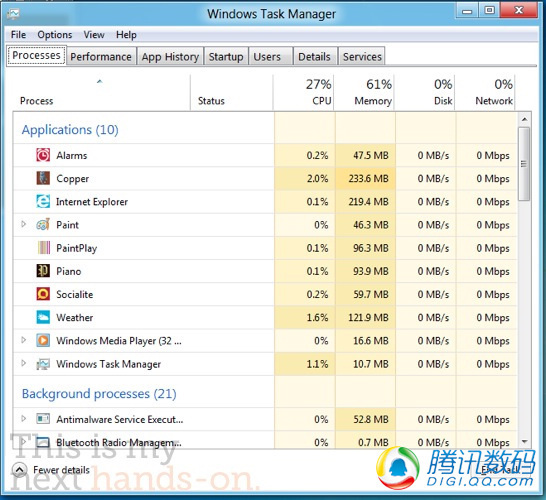Image resolution: width=546 pixels, height=500 pixels.
Task: Click the PaintPlay app icon
Action: 44,248
